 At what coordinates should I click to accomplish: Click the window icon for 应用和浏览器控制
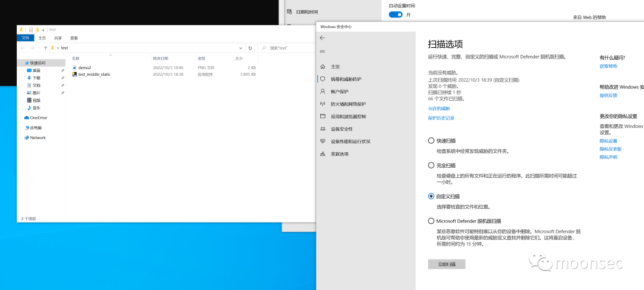point(323,116)
